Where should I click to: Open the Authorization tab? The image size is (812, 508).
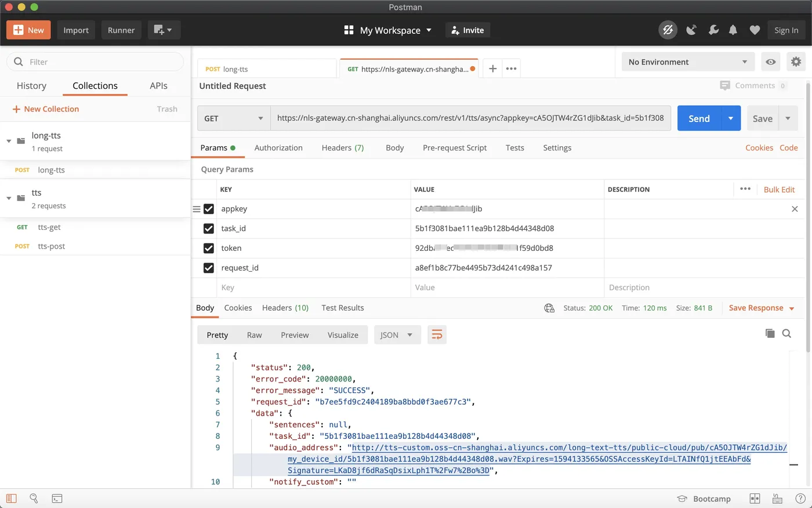click(278, 147)
